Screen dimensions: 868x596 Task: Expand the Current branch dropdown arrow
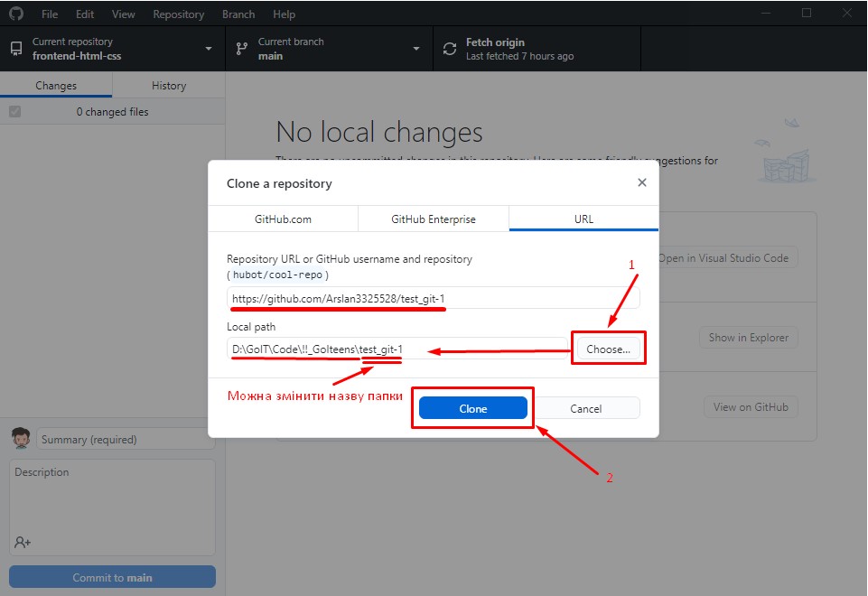[416, 49]
